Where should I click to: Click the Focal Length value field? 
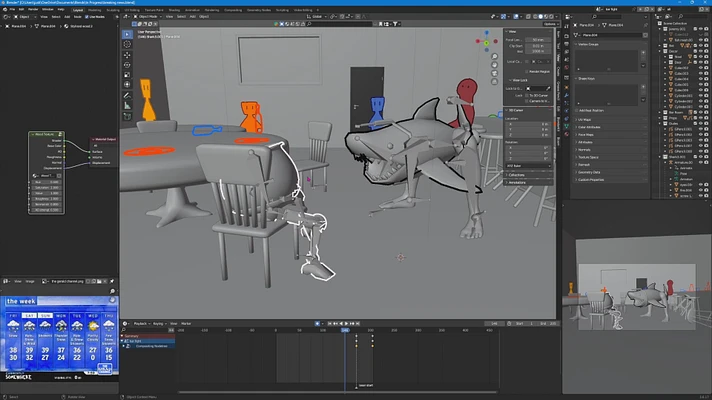point(538,40)
